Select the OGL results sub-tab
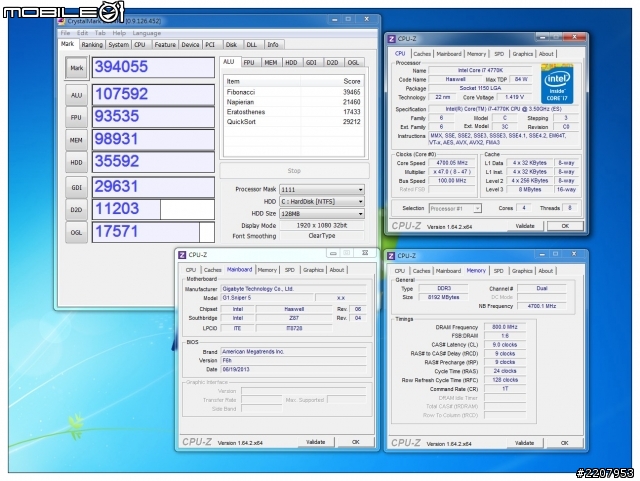The height and width of the screenshot is (481, 640). 353,62
